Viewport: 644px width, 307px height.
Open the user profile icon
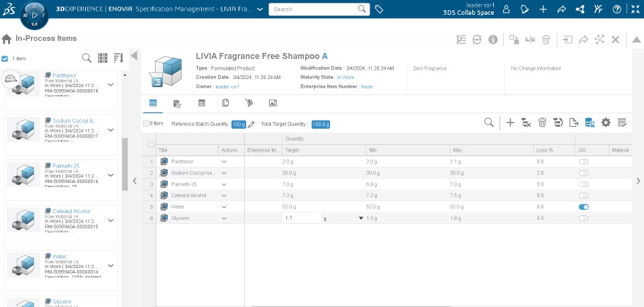pos(506,9)
